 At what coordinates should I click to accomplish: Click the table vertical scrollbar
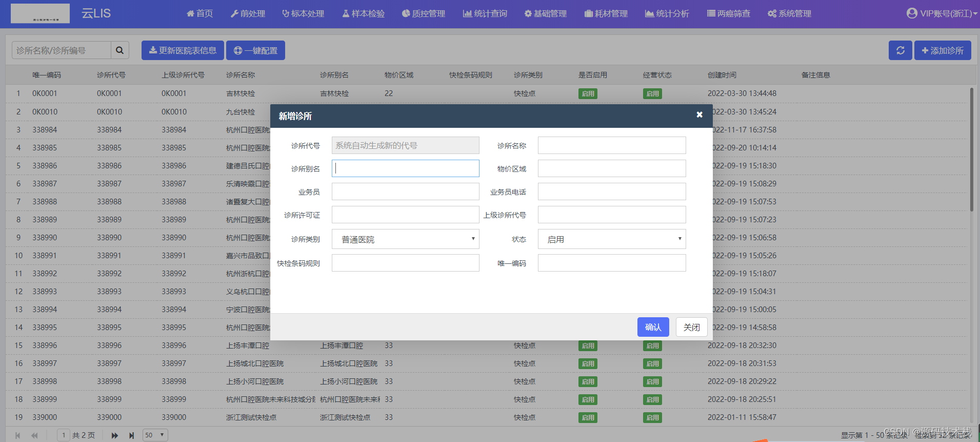click(971, 149)
